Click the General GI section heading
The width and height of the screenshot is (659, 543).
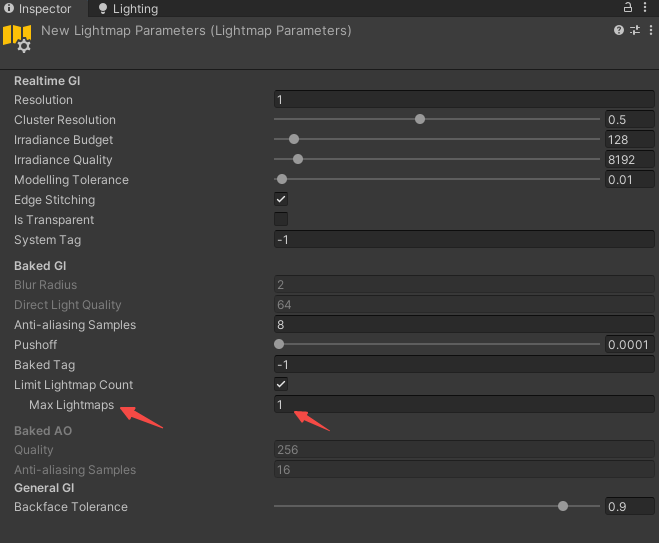pyautogui.click(x=44, y=488)
